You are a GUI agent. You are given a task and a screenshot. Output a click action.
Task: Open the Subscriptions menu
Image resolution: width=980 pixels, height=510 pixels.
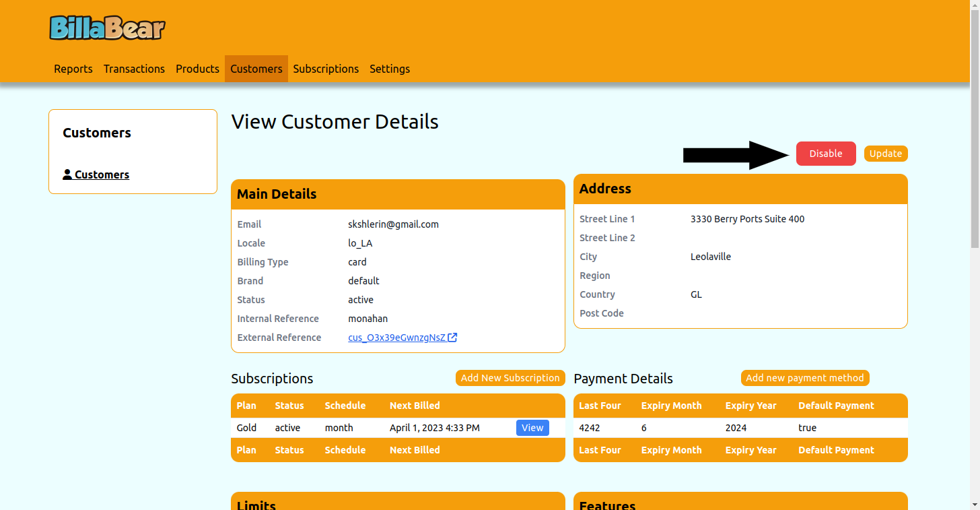[x=326, y=69]
